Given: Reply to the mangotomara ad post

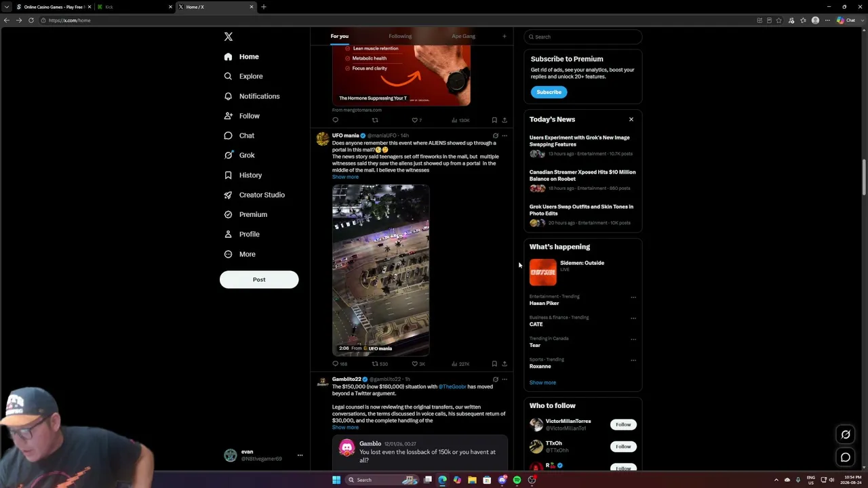Looking at the screenshot, I should pyautogui.click(x=335, y=120).
